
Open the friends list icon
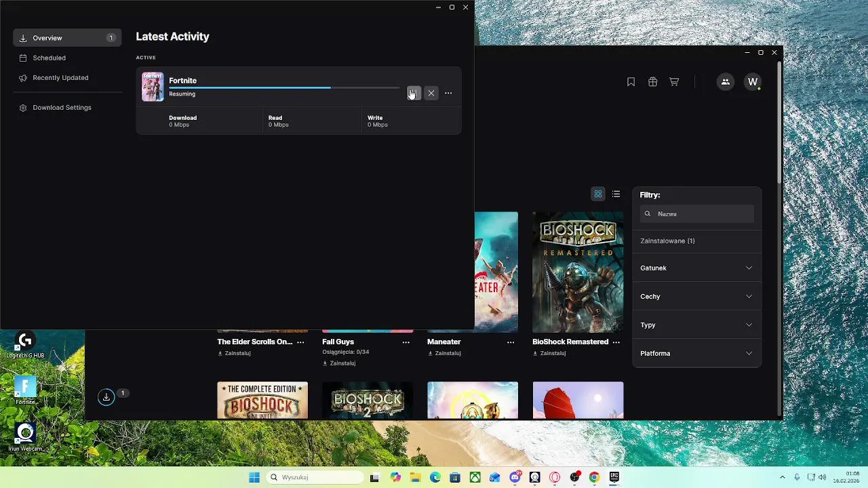725,81
